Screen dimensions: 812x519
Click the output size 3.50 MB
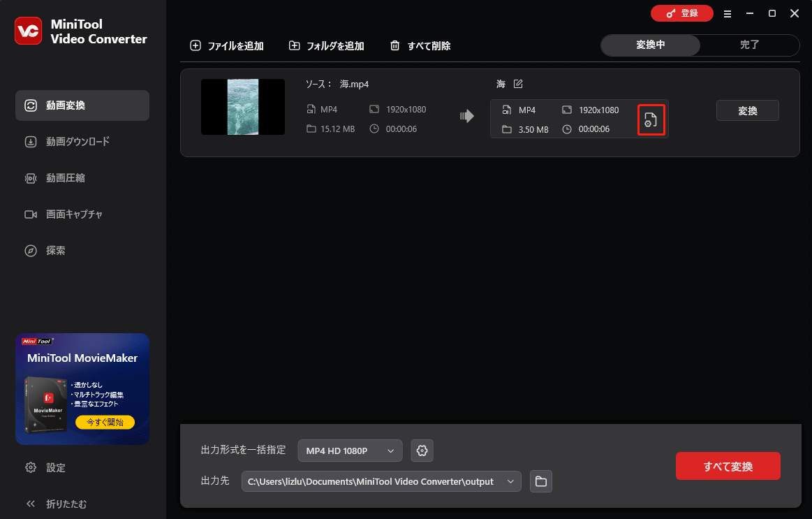pyautogui.click(x=533, y=129)
